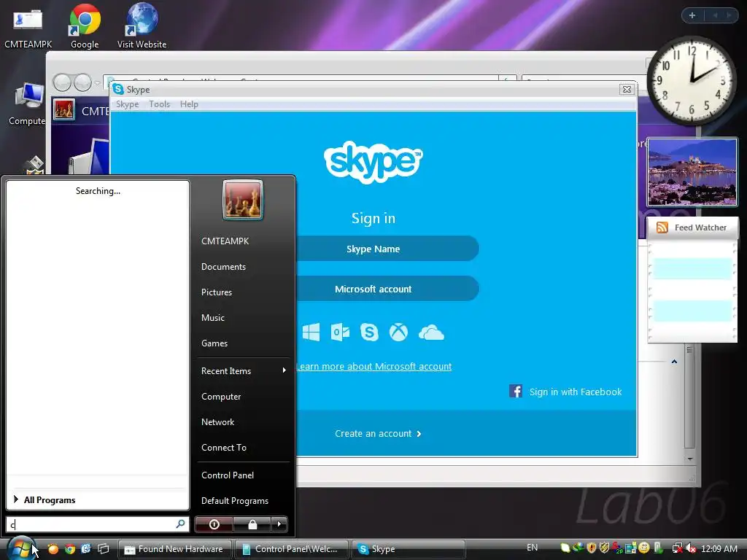
Task: Click the red security alert shield tray icon
Action: coord(591,548)
